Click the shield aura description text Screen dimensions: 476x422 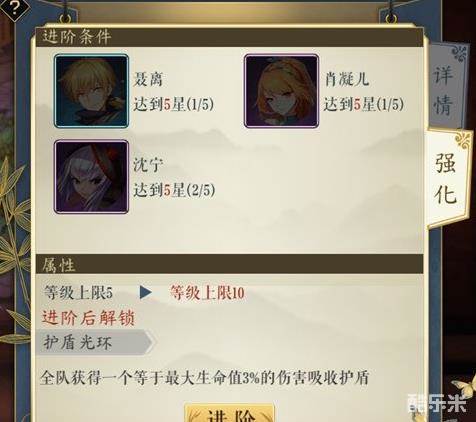(204, 379)
